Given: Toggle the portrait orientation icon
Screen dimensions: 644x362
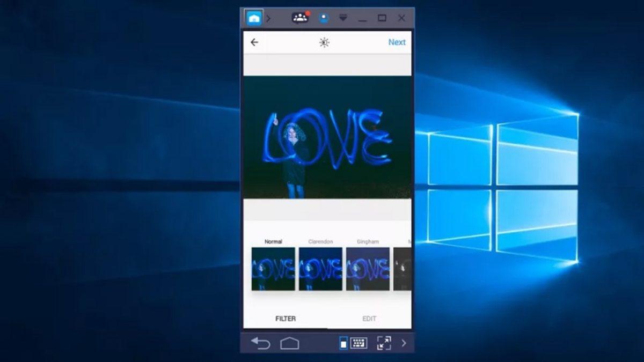Looking at the screenshot, I should tap(343, 343).
